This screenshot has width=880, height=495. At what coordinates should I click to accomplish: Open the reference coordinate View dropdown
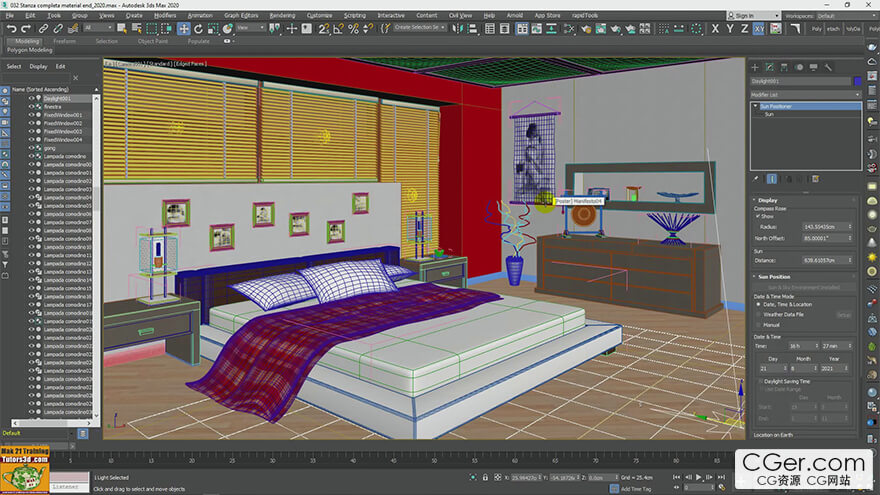[x=250, y=28]
